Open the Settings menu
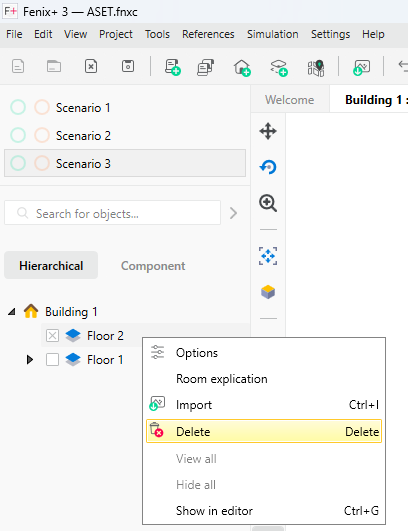Viewport: 408px width, 531px height. pos(330,34)
